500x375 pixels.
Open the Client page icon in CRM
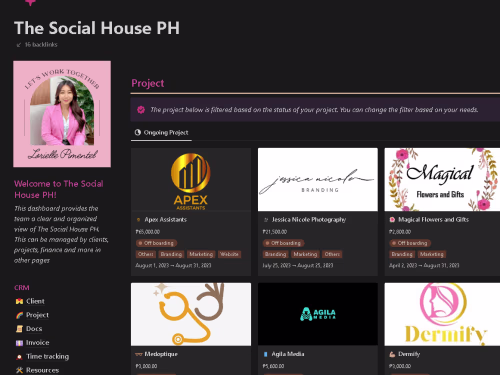pyautogui.click(x=19, y=301)
